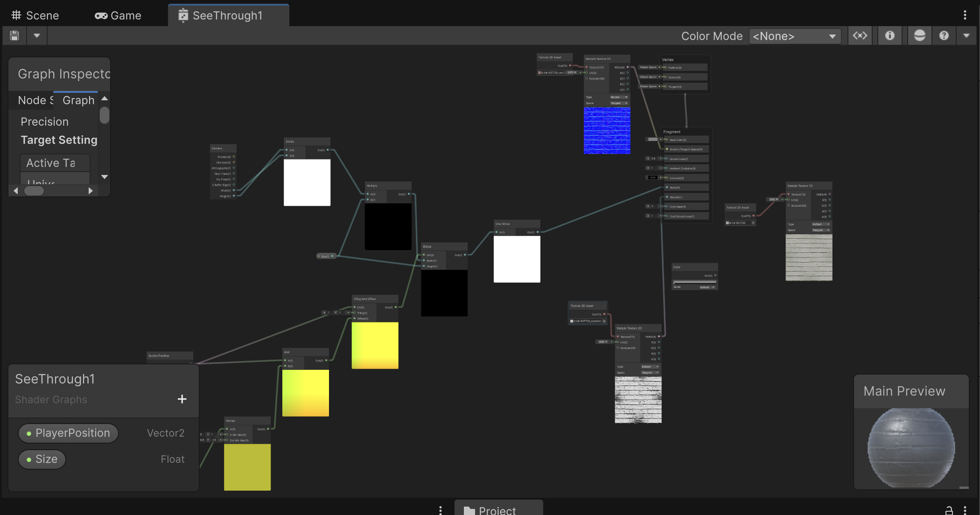Open the Graph settings tab in the Graph Inspector
980x515 pixels.
tap(78, 100)
